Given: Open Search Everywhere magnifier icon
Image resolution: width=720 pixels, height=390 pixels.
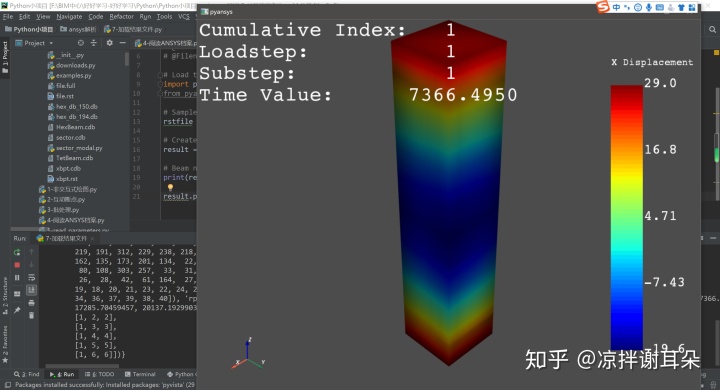Looking at the screenshot, I should tap(712, 30).
